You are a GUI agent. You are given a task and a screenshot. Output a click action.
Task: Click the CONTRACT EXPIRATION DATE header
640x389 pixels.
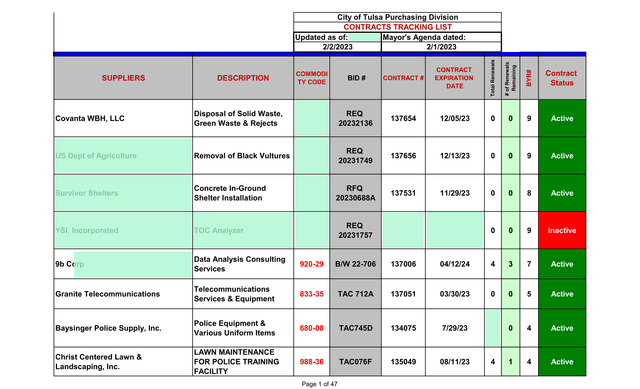tap(454, 78)
